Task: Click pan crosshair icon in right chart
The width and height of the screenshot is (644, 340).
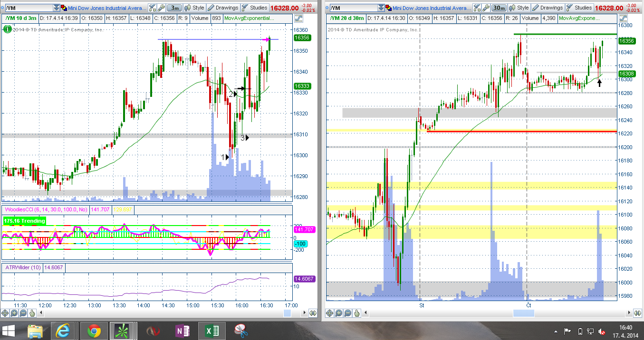Action: click(x=329, y=313)
